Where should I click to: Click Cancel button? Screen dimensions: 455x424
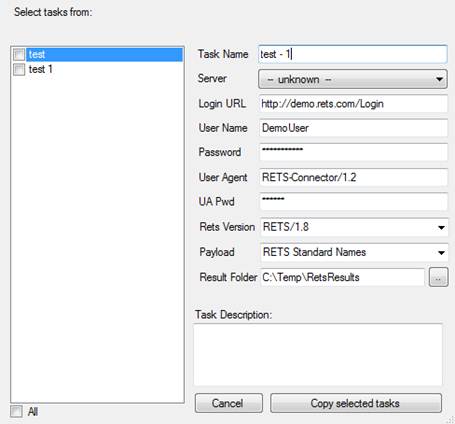(x=228, y=403)
